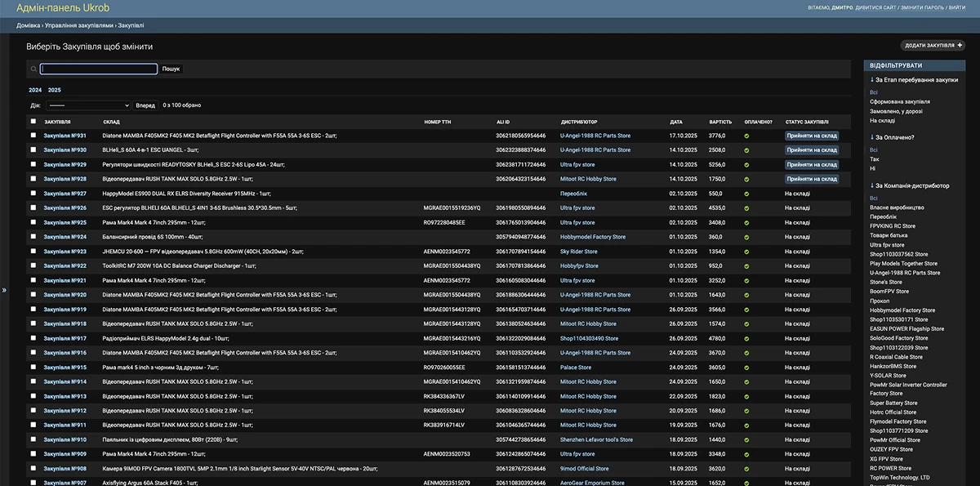Click paid checkmark icon for Закупівля №931
Viewport: 980px width, 486px height.
click(x=746, y=136)
